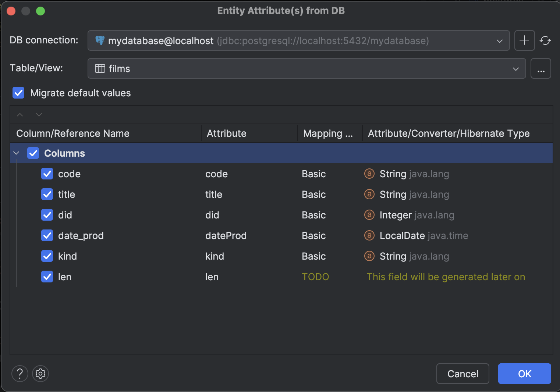Confirm the dialog with OK
Screen dimensions: 560x392
[x=524, y=374]
